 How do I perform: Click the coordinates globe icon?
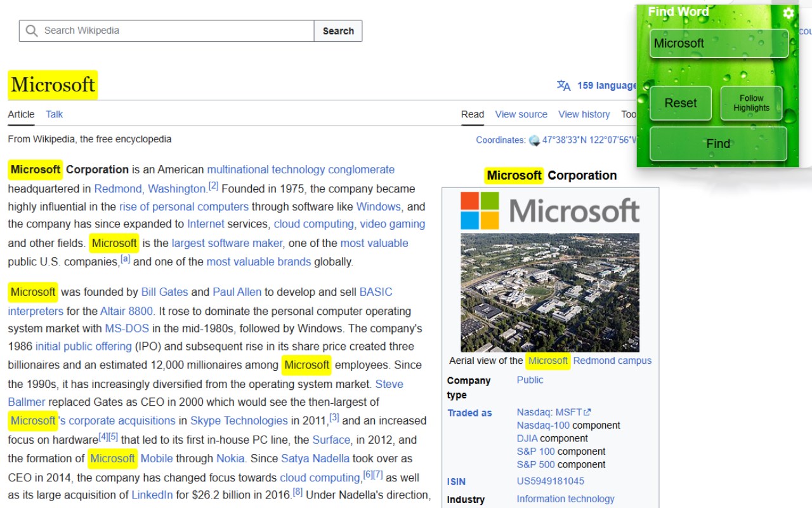click(534, 140)
